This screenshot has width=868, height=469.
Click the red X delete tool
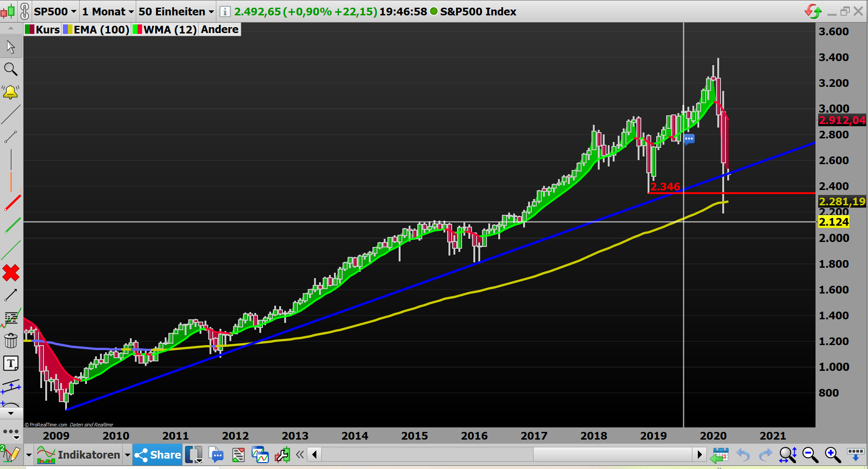pos(11,273)
